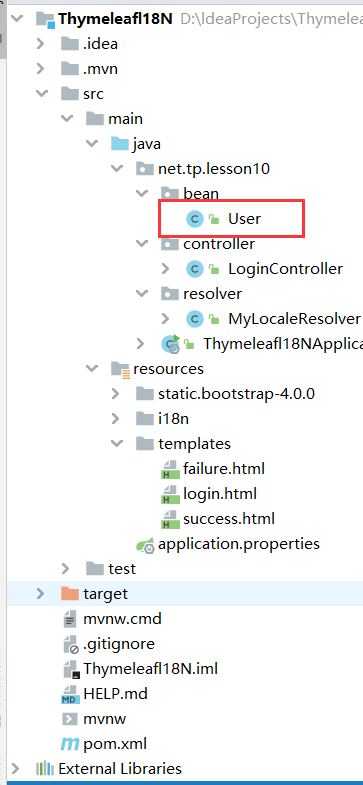Expand the static.bootstrap-4.0.0 folder arrow
This screenshot has width=363, height=785.
[x=116, y=394]
